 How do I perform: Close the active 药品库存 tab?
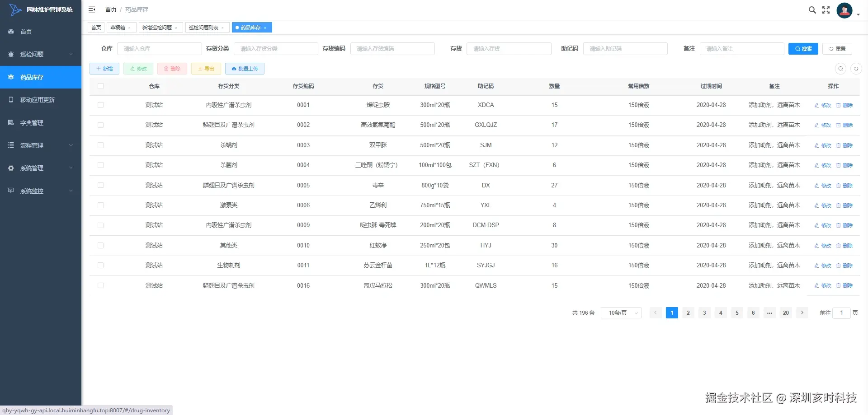[x=265, y=28]
